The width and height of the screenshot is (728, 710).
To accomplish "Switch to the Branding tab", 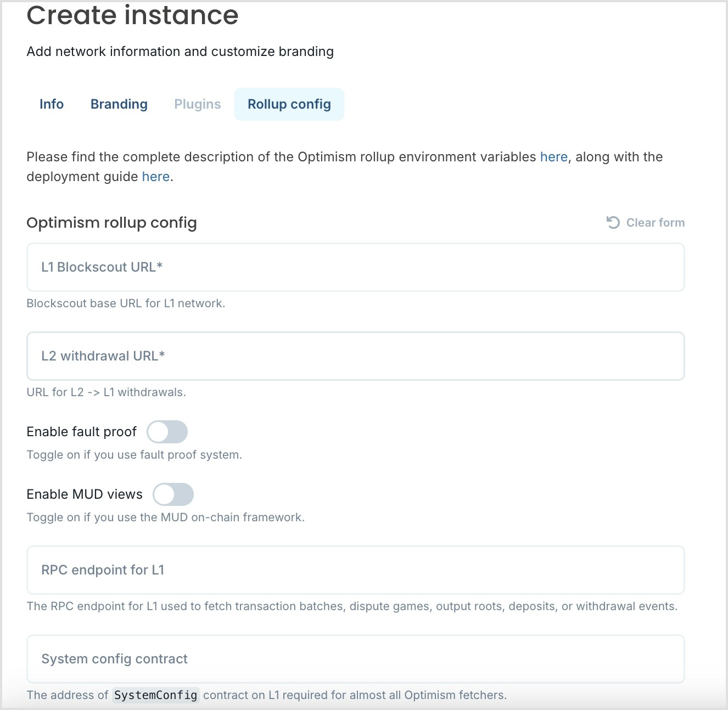I will 119,104.
